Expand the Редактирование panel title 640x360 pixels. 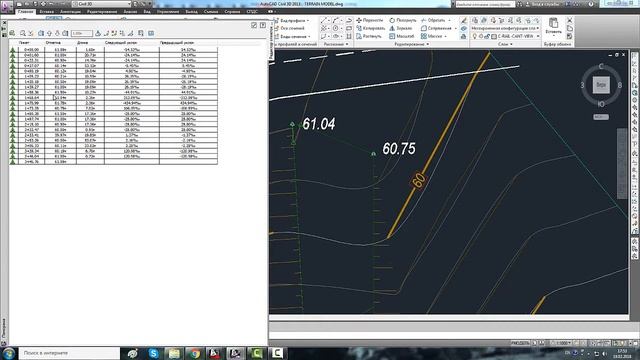[412, 44]
